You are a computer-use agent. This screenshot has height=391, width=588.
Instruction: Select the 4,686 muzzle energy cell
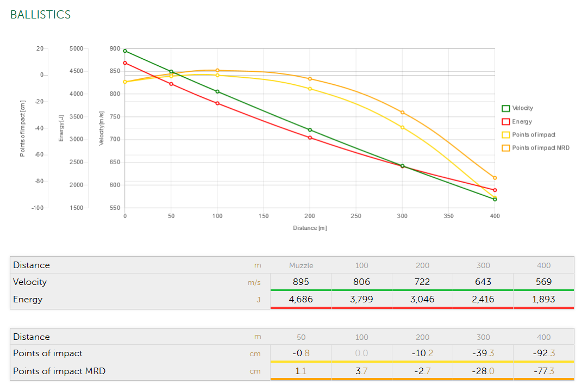(x=301, y=299)
